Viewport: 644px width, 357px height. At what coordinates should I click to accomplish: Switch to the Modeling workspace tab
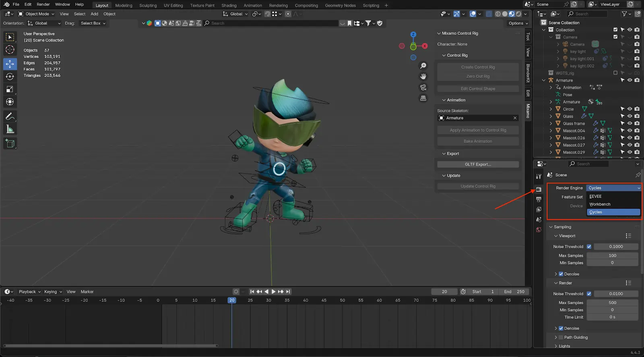(124, 6)
